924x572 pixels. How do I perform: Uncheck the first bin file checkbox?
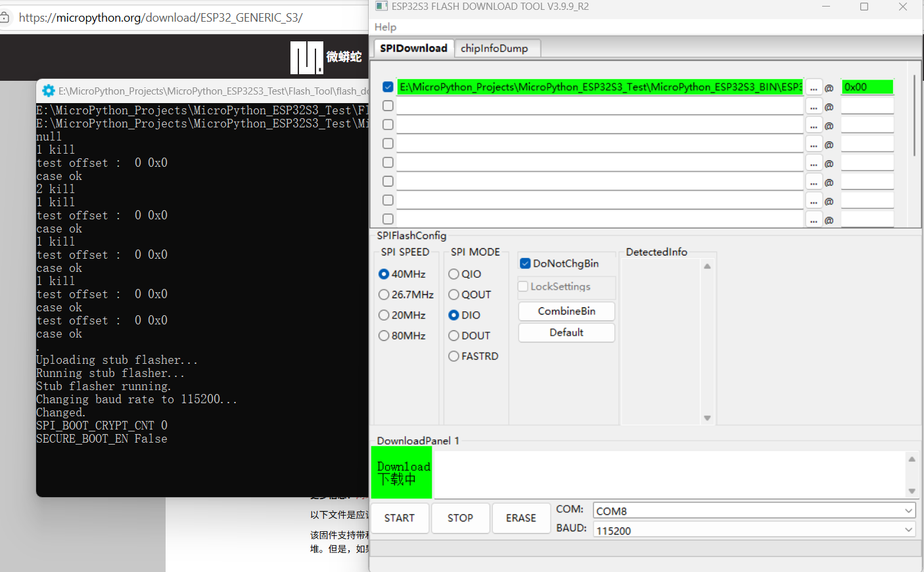[388, 87]
